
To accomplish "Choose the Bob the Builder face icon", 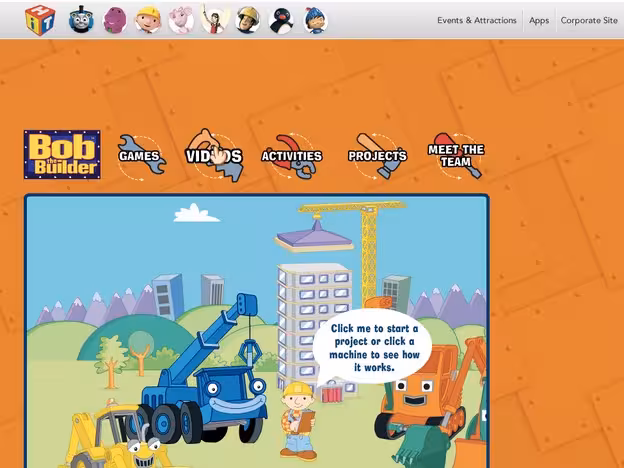I will [x=148, y=20].
